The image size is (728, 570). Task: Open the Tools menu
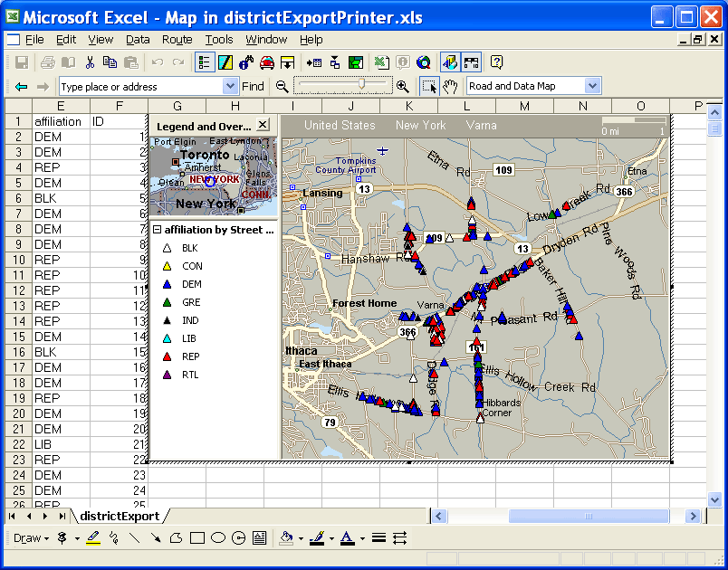click(218, 40)
